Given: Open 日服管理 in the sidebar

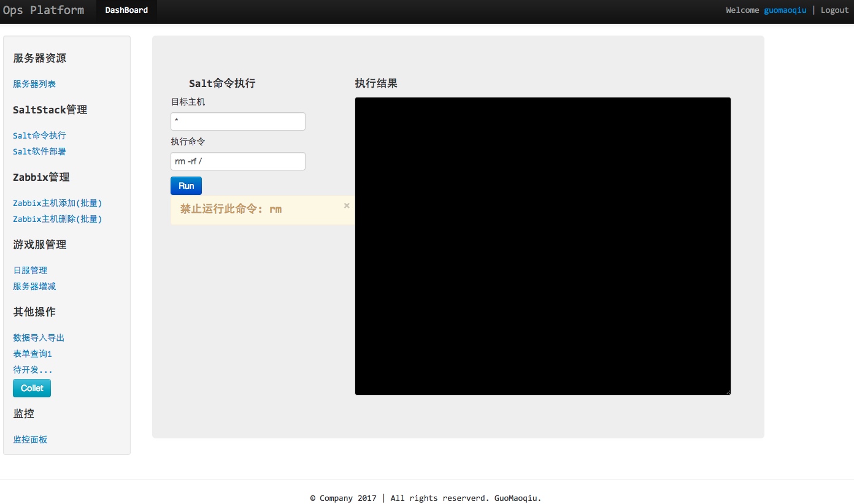Looking at the screenshot, I should 30,270.
